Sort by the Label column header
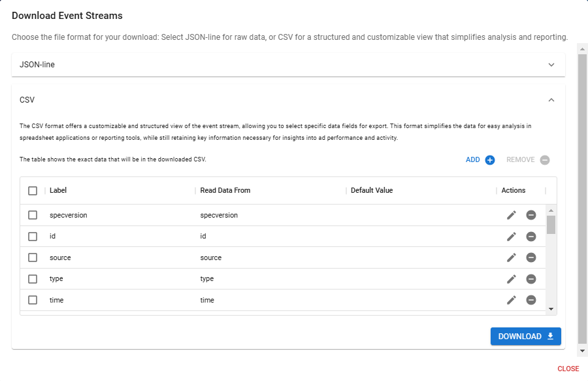This screenshot has width=588, height=381. click(x=58, y=191)
